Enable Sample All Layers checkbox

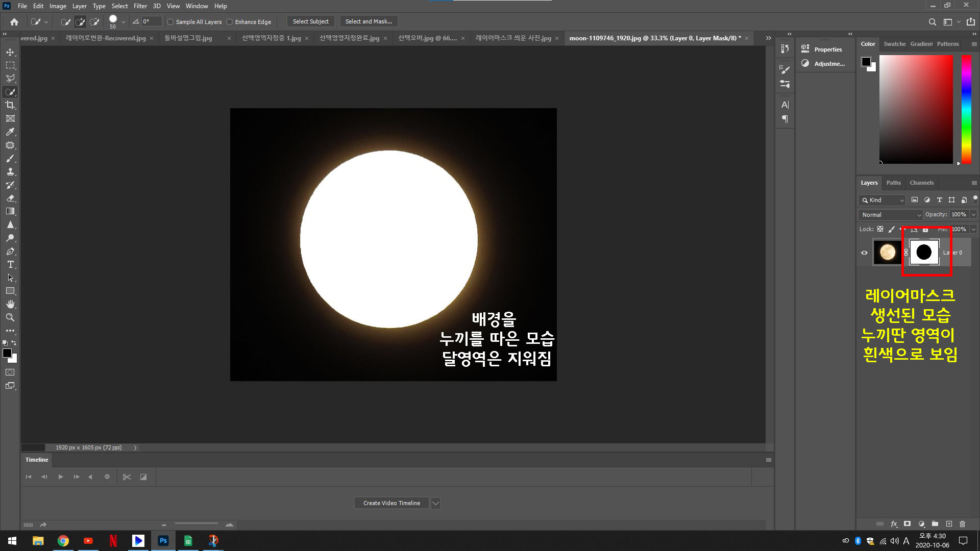170,22
